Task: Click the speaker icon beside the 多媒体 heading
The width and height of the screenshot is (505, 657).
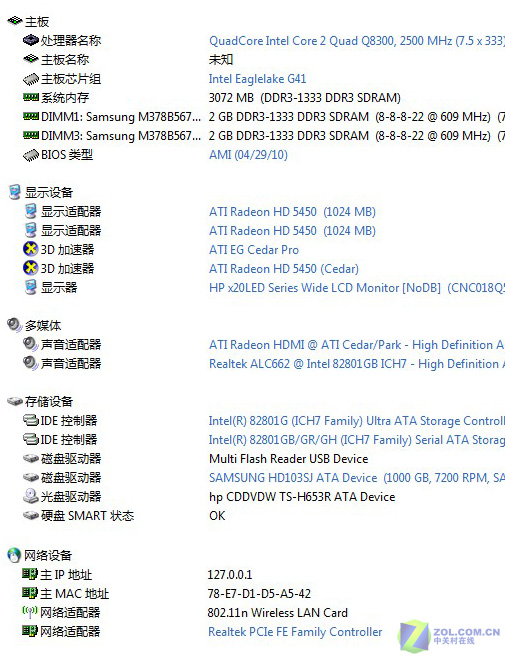Action: click(15, 325)
